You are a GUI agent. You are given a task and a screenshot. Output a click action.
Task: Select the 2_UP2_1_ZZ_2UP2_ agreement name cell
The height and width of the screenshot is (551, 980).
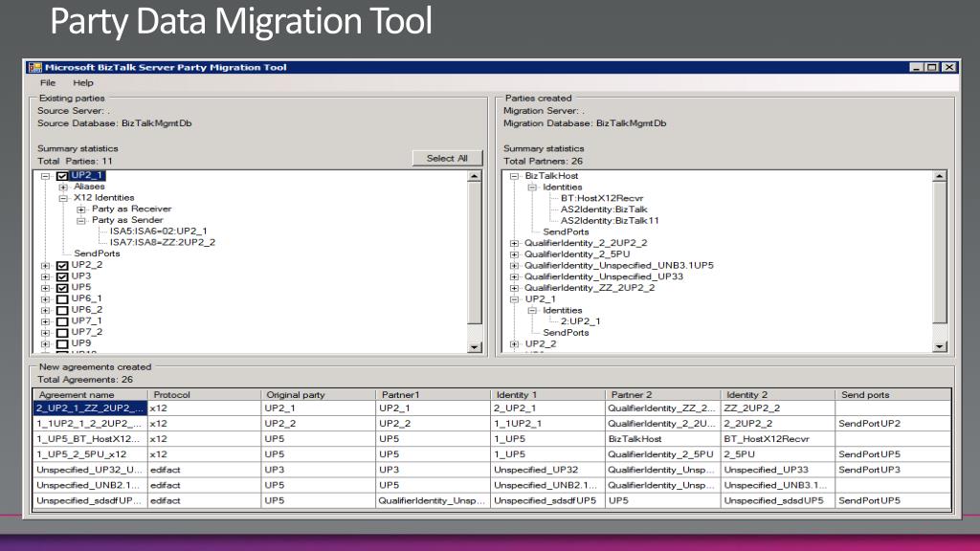(90, 408)
